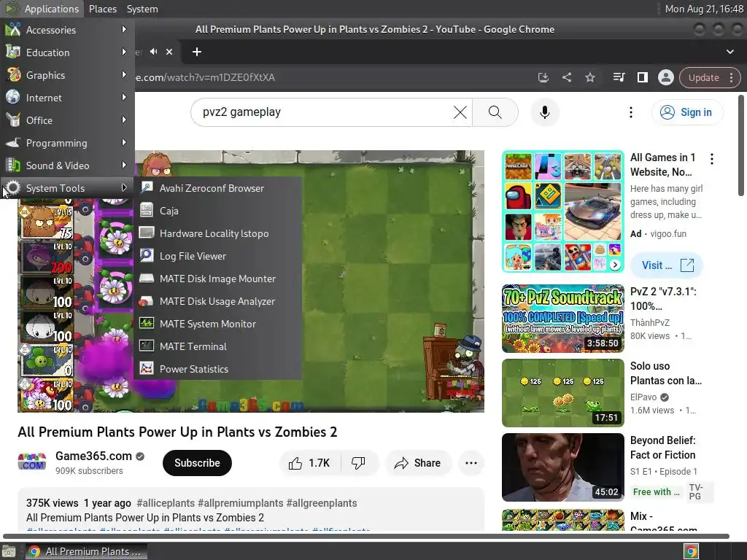
Task: Expand the Programming submenu
Action: (67, 143)
